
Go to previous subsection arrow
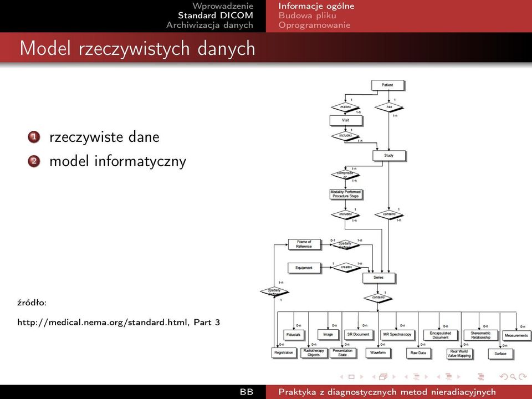(x=406, y=377)
